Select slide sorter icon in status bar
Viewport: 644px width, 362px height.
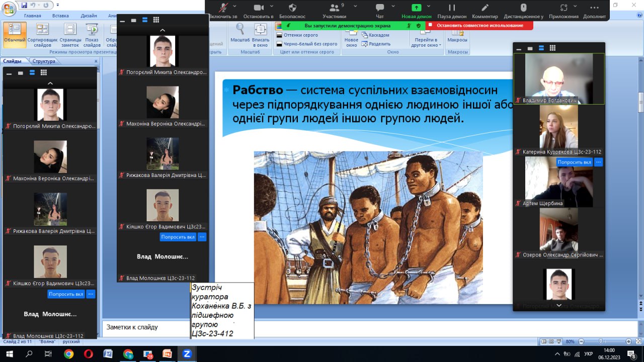(x=551, y=341)
